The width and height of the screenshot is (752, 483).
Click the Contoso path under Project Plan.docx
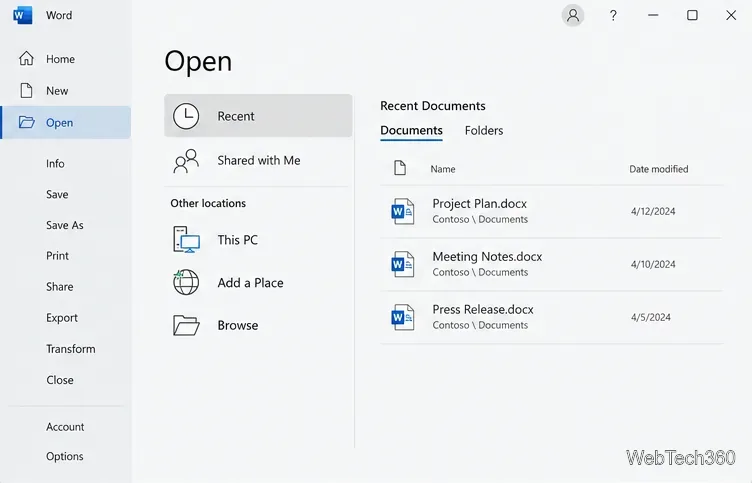click(480, 219)
